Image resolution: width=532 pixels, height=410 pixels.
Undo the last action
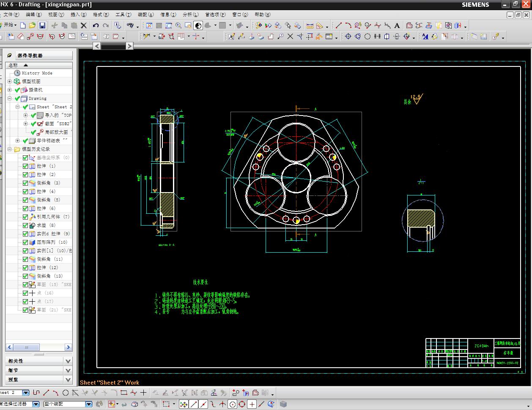point(96,25)
